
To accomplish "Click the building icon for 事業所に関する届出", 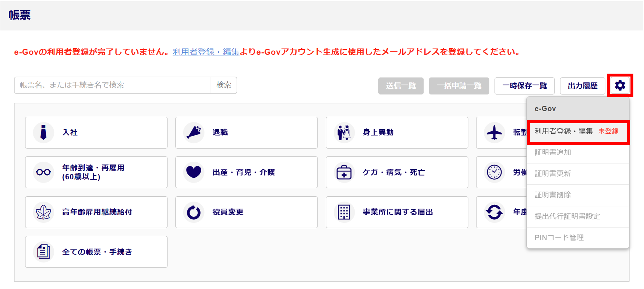I will [x=344, y=212].
